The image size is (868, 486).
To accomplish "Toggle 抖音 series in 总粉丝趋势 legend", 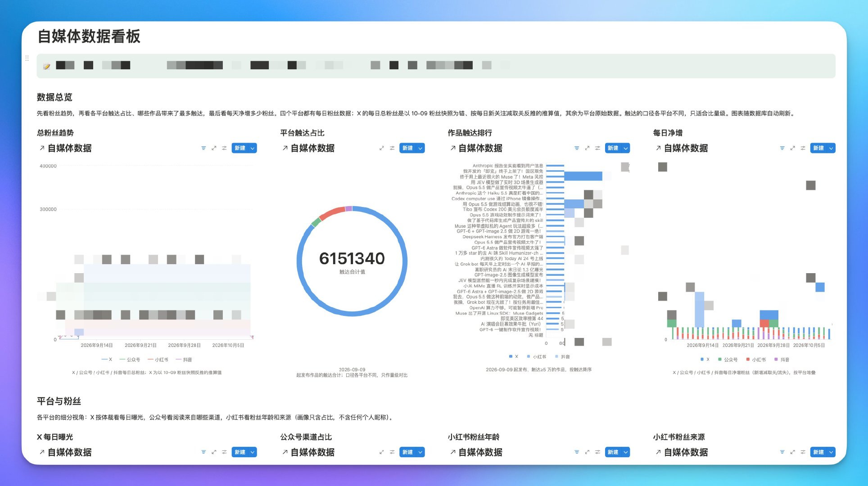I will click(184, 360).
